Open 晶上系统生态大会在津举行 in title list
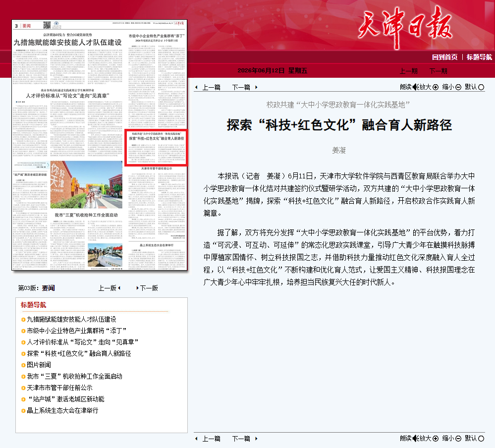The image size is (495, 448). (x=62, y=410)
